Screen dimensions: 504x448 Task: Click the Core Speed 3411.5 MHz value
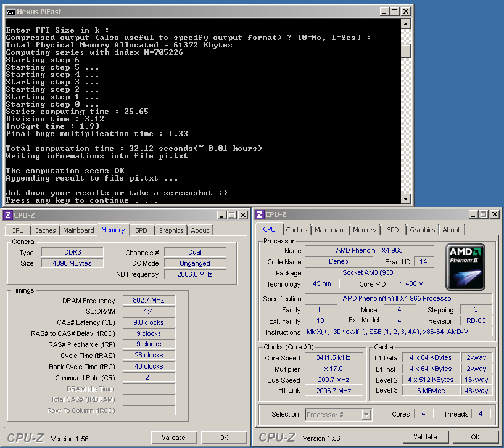(333, 358)
